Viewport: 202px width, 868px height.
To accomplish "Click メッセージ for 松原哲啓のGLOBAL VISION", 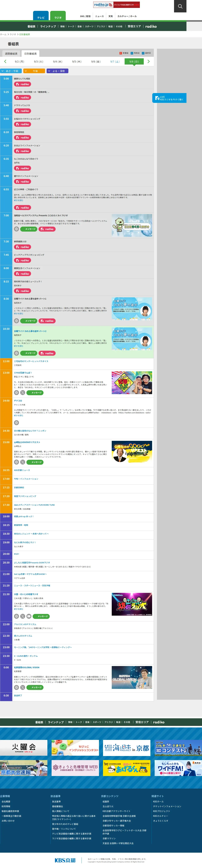I will click(x=35, y=687).
